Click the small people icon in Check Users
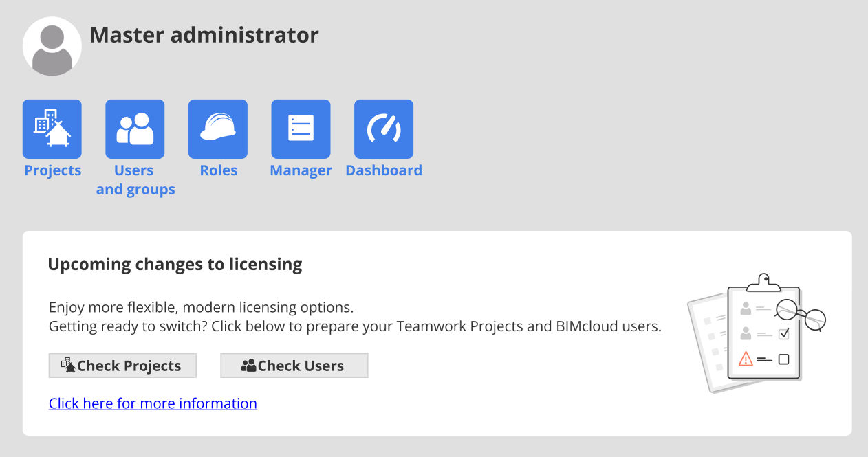The height and width of the screenshot is (457, 868). [249, 366]
